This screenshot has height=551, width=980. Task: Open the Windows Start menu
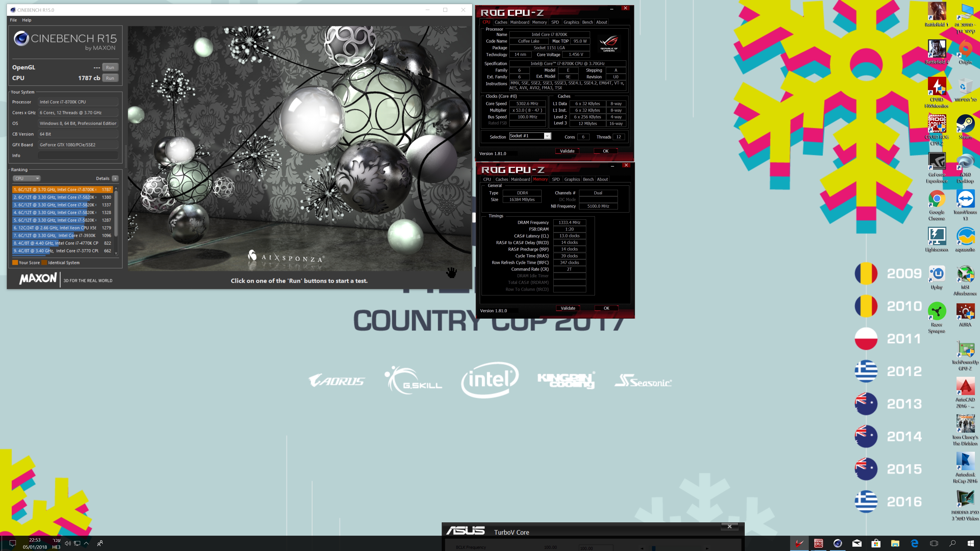point(971,543)
